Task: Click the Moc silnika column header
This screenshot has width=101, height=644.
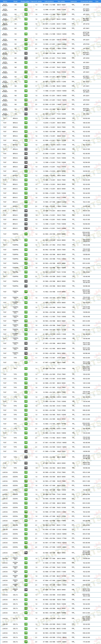Action: tap(61, 2)
